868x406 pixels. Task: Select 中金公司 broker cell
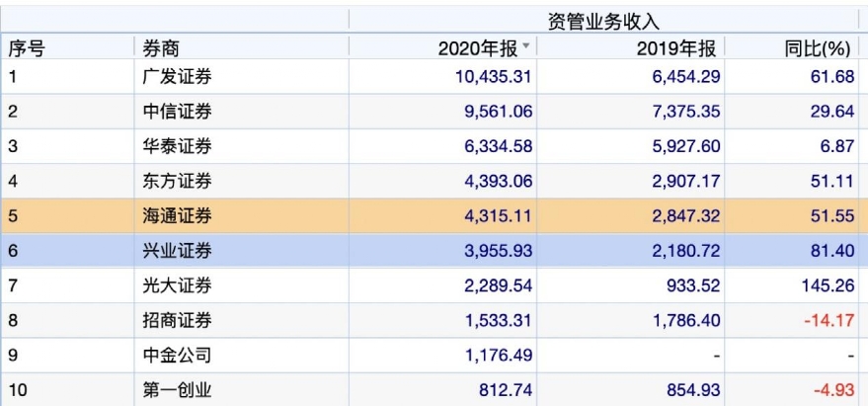coord(177,355)
